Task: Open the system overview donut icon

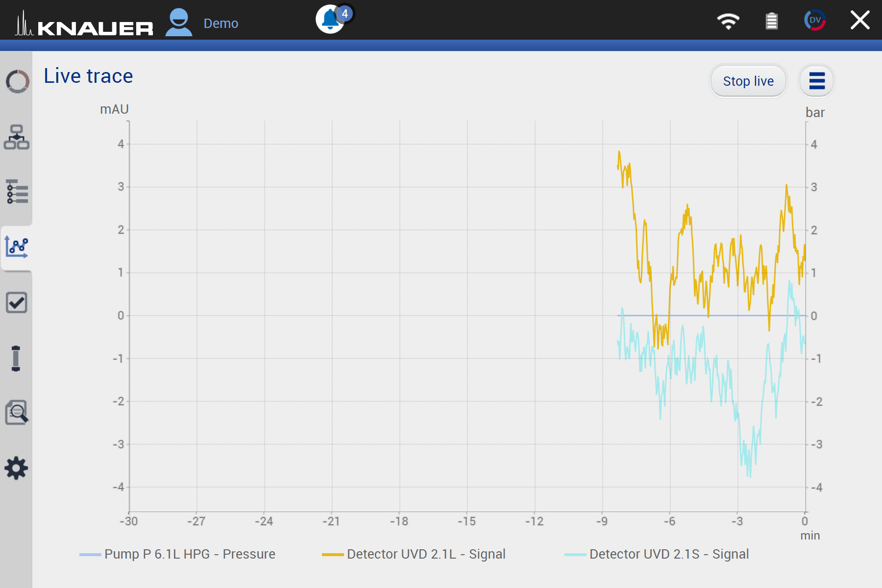Action: tap(17, 81)
